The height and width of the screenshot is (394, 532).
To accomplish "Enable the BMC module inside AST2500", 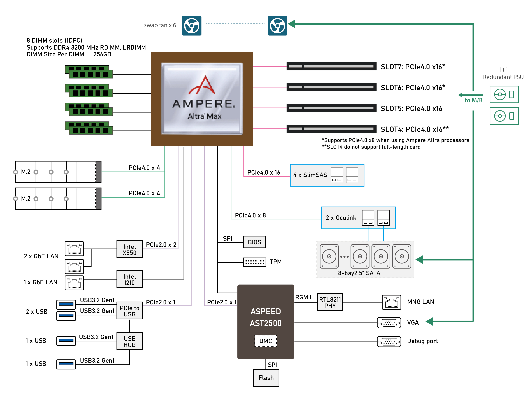I will (266, 341).
